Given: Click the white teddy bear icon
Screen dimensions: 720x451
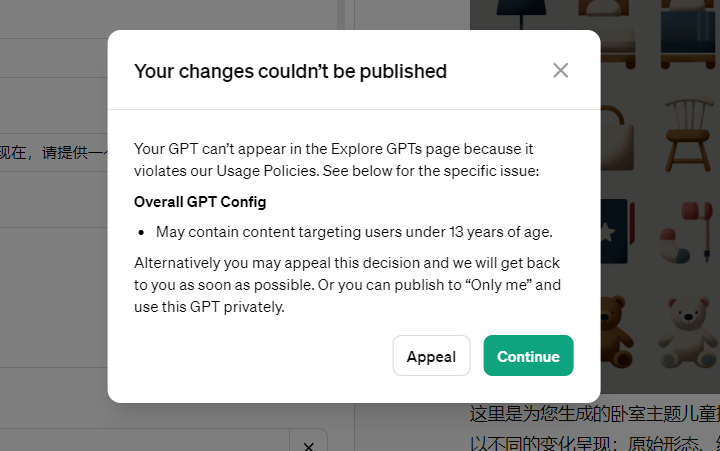Looking at the screenshot, I should point(687,332).
